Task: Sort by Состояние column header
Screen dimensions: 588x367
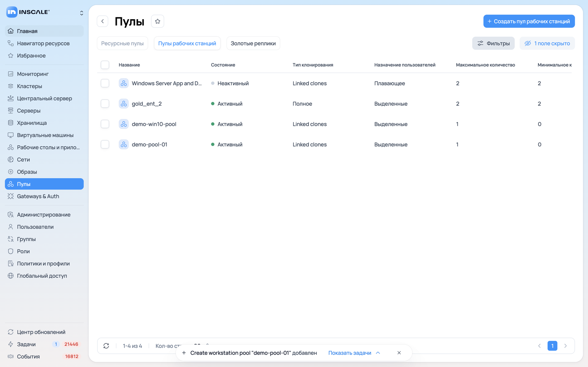Action: pyautogui.click(x=223, y=65)
